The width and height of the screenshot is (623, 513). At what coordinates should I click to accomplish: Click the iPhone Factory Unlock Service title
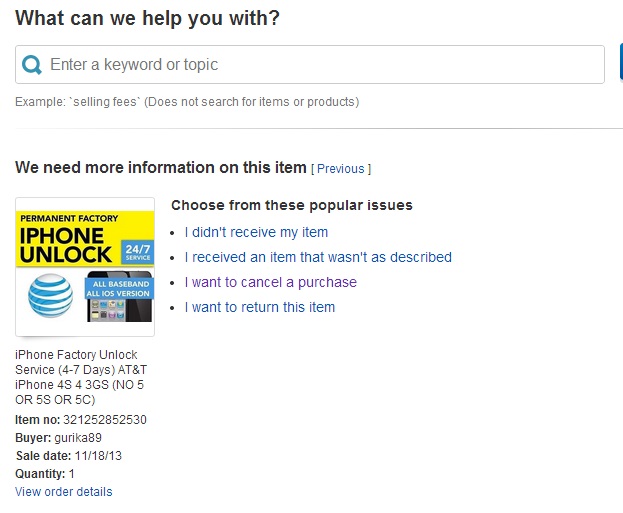(x=77, y=377)
